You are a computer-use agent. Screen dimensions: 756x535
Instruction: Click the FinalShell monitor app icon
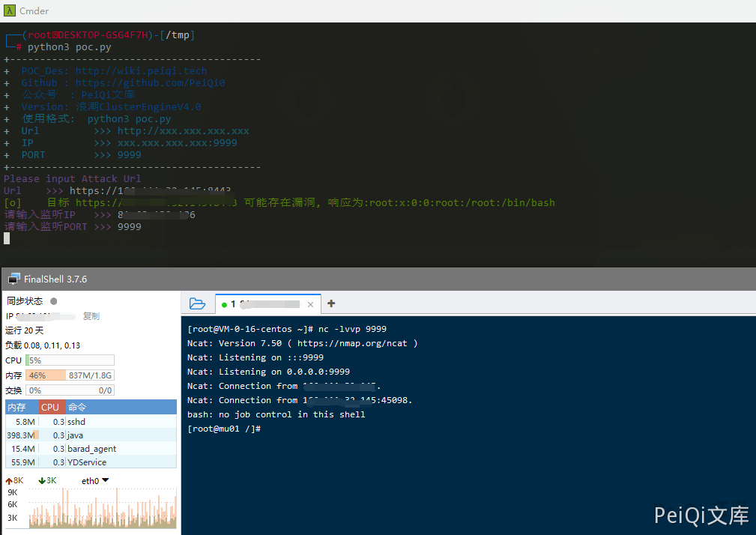tap(14, 279)
